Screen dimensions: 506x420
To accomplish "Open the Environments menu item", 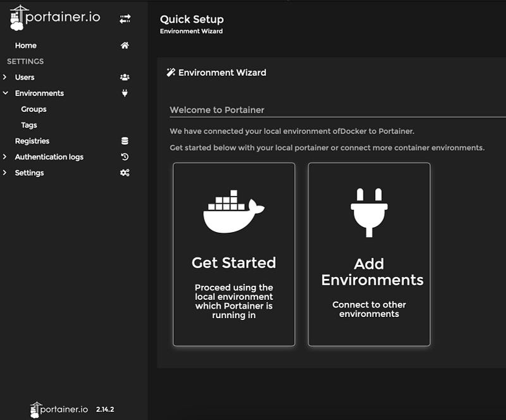I will [39, 93].
